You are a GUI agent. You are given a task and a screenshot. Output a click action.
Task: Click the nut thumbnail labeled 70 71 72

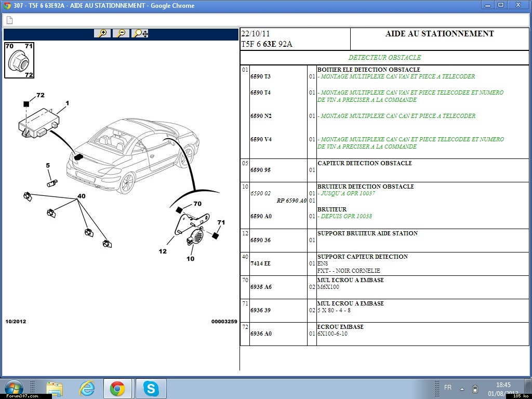coord(19,60)
